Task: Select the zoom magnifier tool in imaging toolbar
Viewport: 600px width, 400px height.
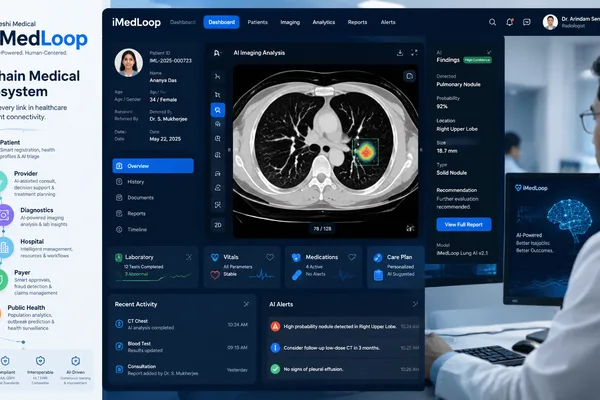Action: coord(218,139)
